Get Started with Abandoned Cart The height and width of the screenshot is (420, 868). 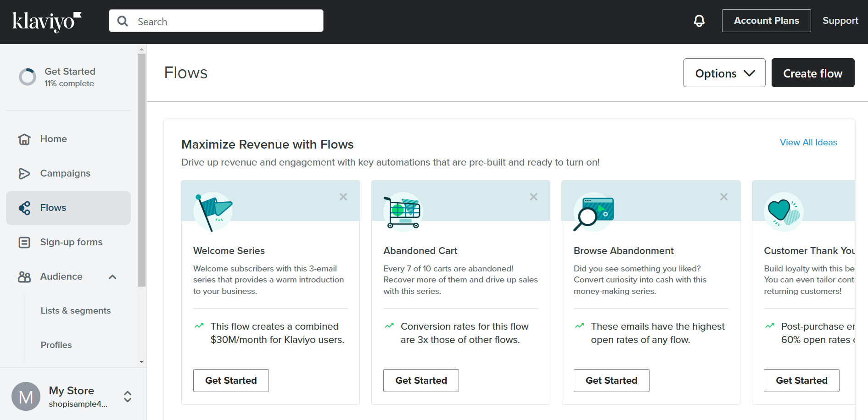(421, 381)
